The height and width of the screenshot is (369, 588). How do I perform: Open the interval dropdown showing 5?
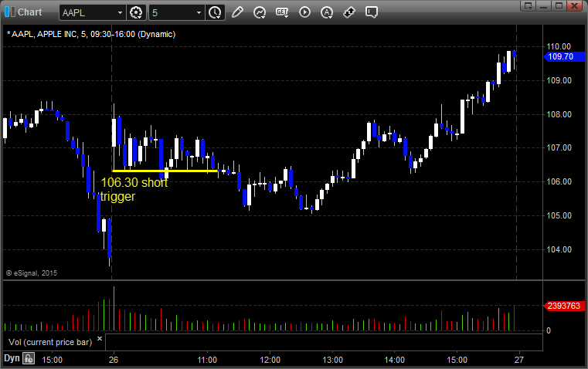199,12
